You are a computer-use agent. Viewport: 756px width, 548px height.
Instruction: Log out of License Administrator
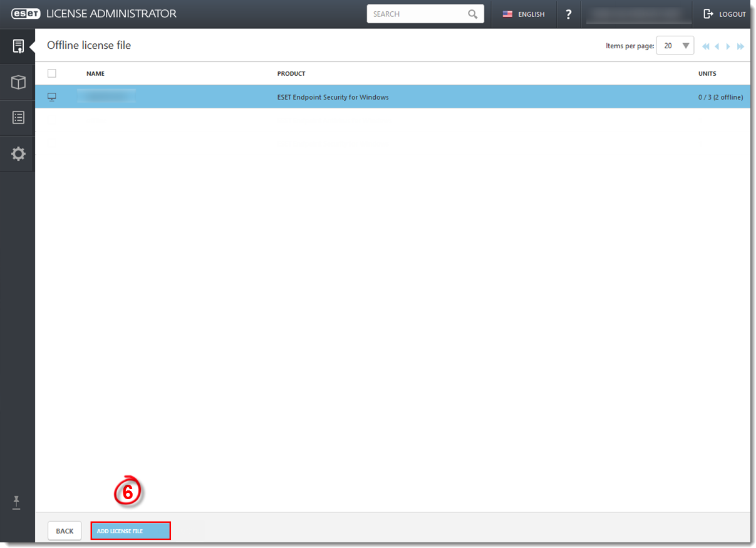tap(725, 14)
